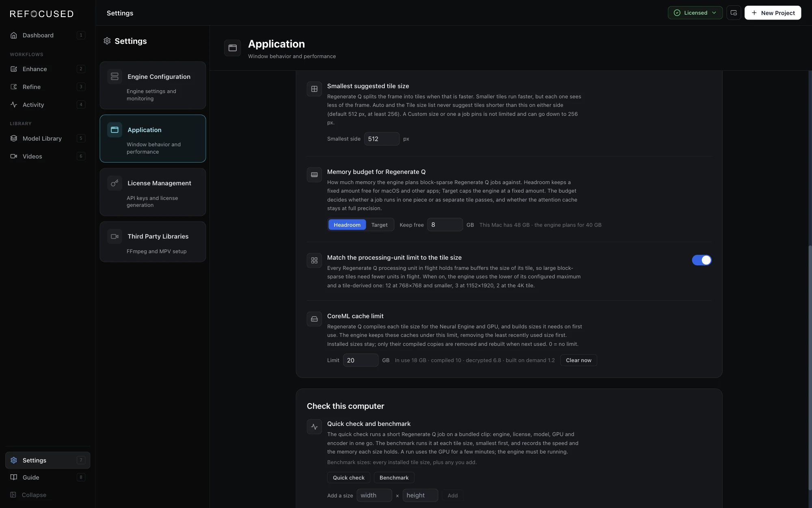Click the Collapse sidebar icon

tap(13, 495)
